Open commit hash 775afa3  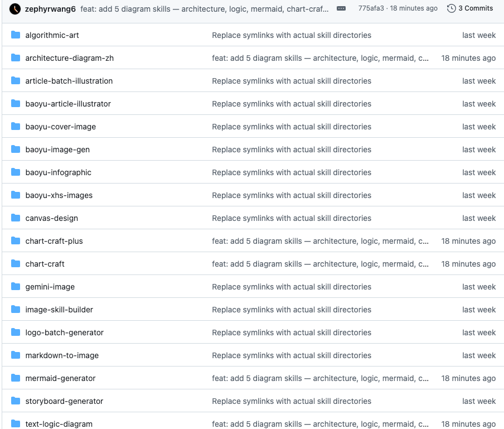coord(371,9)
